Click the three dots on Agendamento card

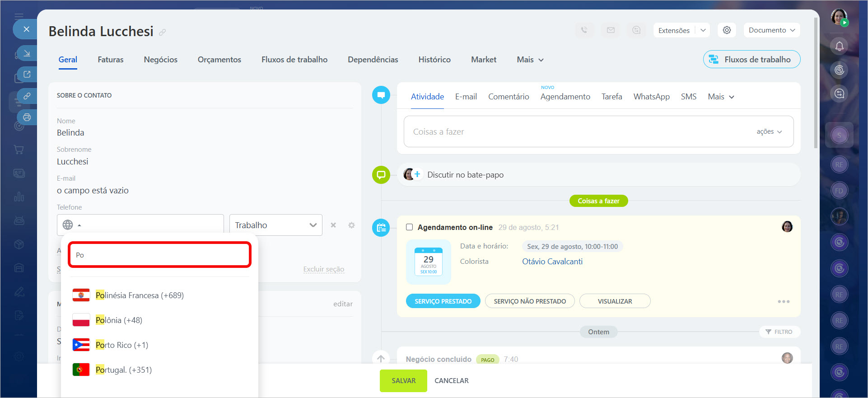[784, 301]
